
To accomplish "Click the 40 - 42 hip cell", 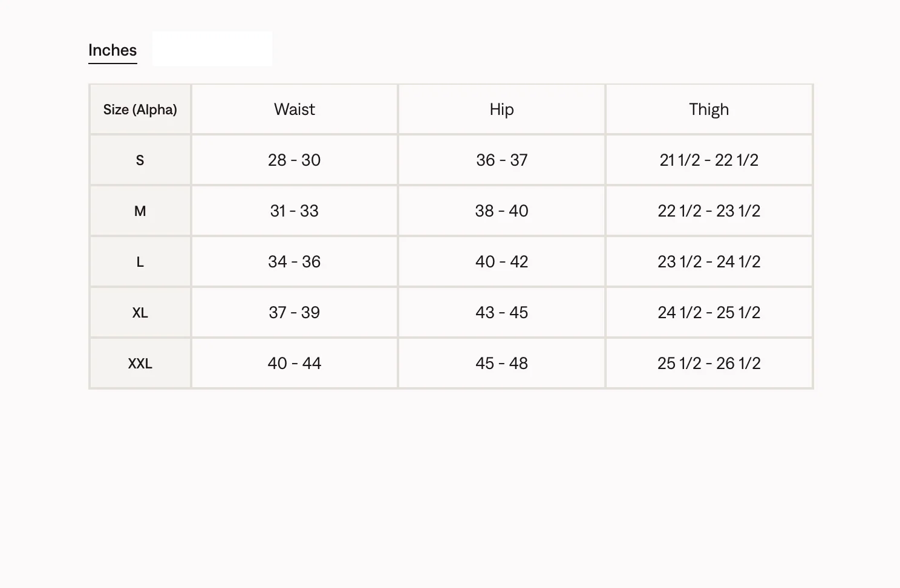I will [x=501, y=262].
